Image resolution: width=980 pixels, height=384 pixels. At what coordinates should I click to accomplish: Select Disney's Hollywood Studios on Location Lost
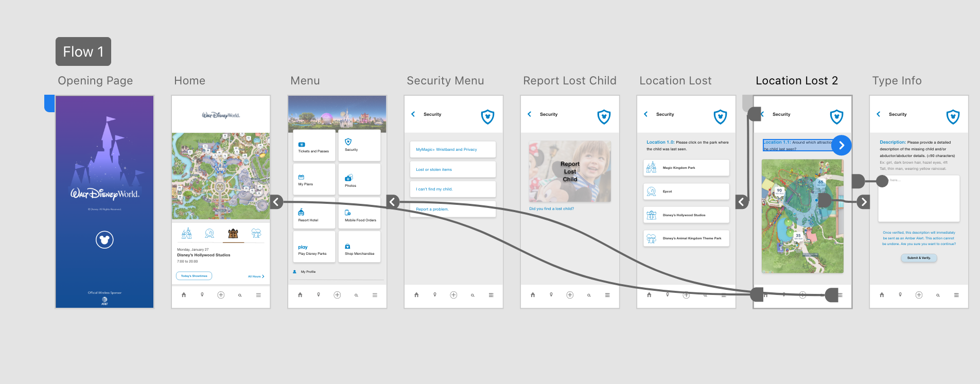click(x=686, y=215)
